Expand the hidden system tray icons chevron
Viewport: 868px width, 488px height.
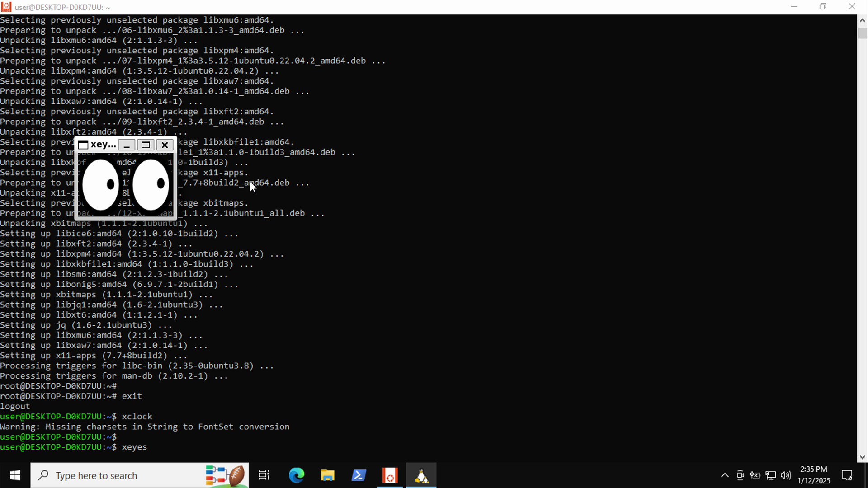pos(725,475)
